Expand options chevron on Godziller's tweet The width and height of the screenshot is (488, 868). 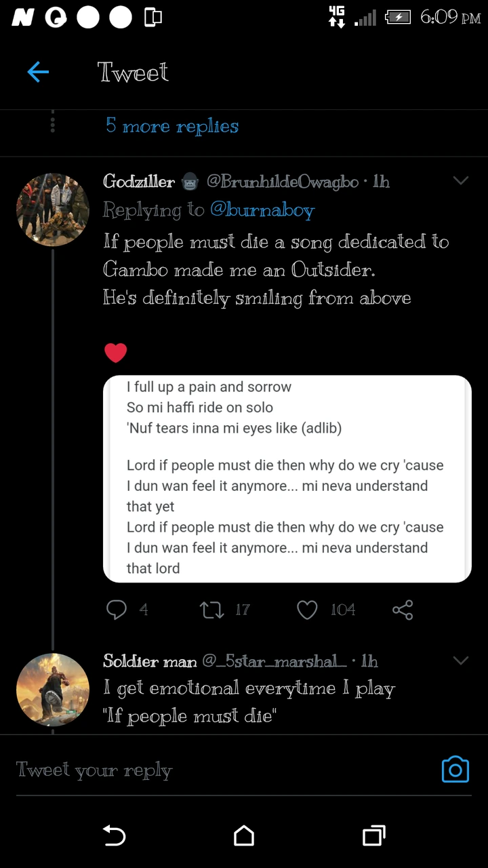pyautogui.click(x=461, y=181)
